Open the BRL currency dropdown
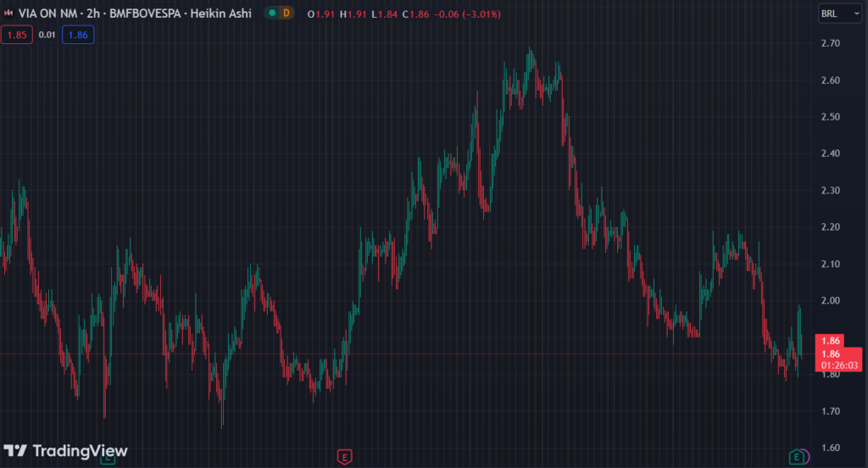Image resolution: width=868 pixels, height=468 pixels. (x=840, y=14)
